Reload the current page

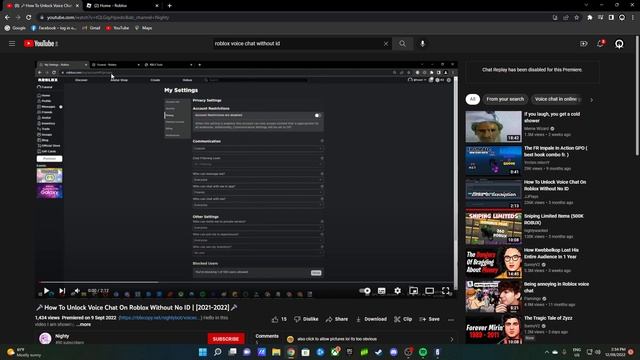[x=29, y=18]
